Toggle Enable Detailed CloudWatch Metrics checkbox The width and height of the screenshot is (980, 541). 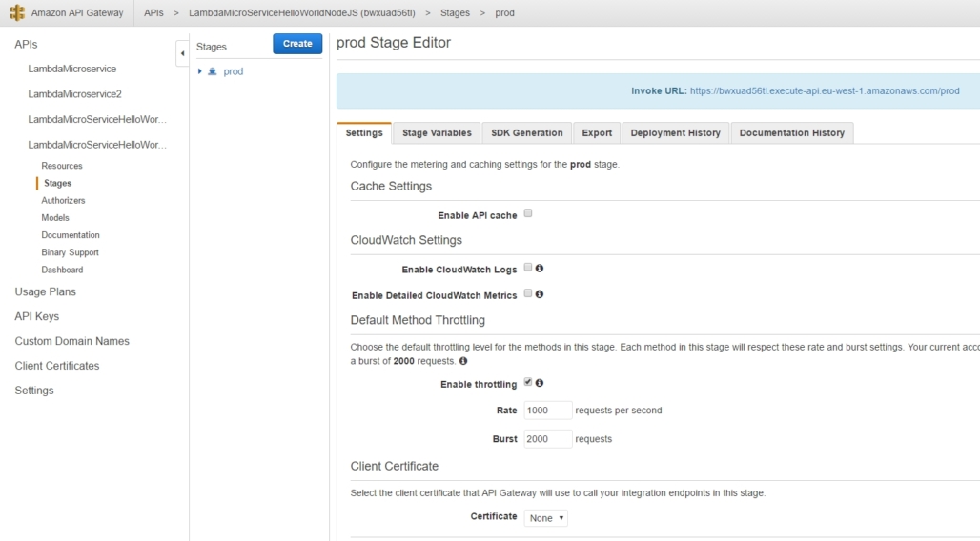[x=528, y=293]
